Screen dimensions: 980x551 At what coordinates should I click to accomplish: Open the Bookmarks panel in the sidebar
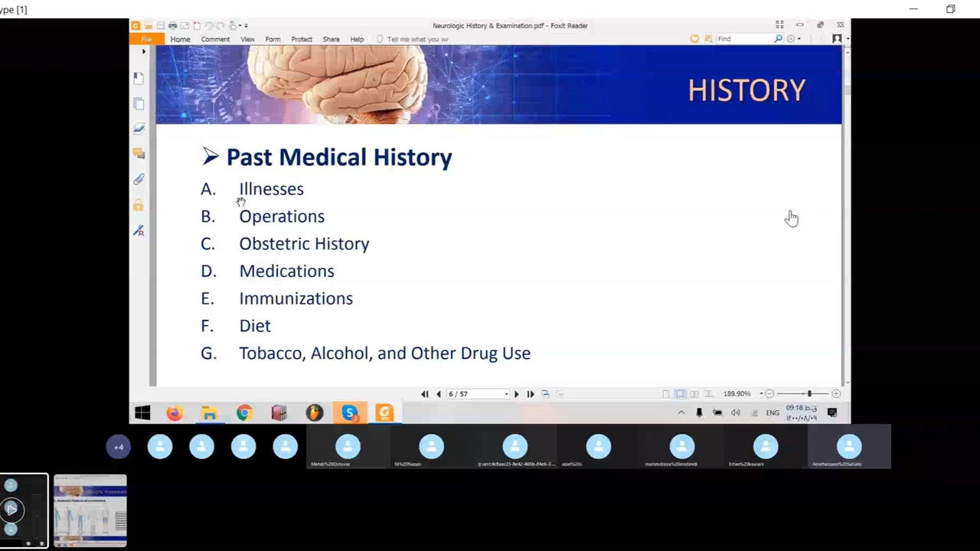139,78
